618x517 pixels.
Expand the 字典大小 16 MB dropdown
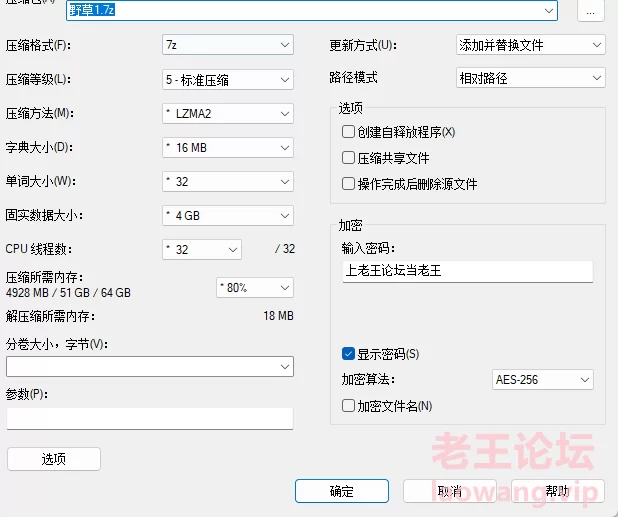click(x=228, y=148)
